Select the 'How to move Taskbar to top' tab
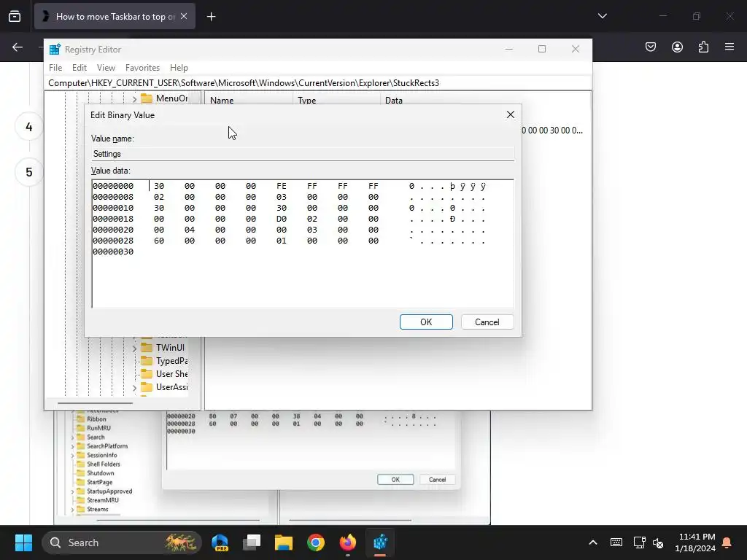The width and height of the screenshot is (747, 560). [x=115, y=16]
